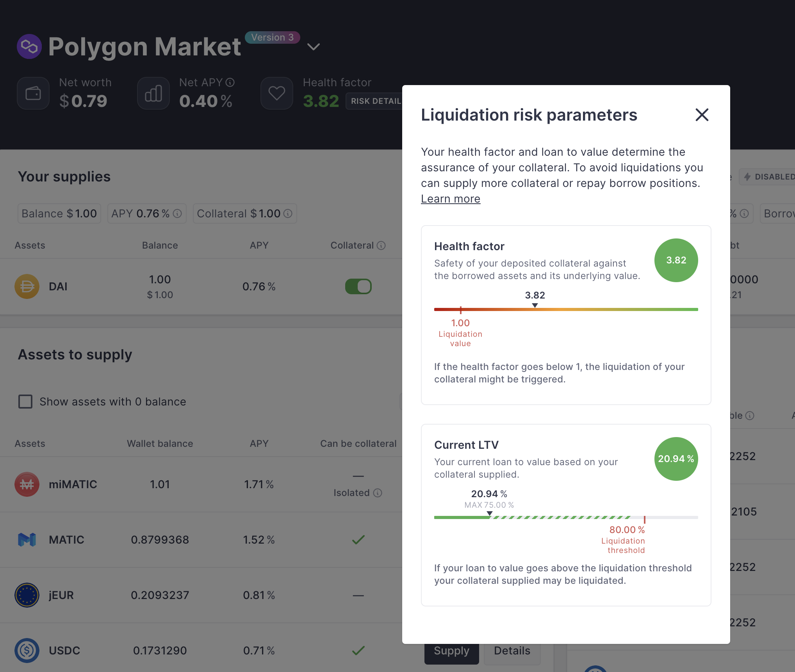Open the APY 0.76% info tooltip
Viewport: 795px width, 672px height.
(x=178, y=213)
